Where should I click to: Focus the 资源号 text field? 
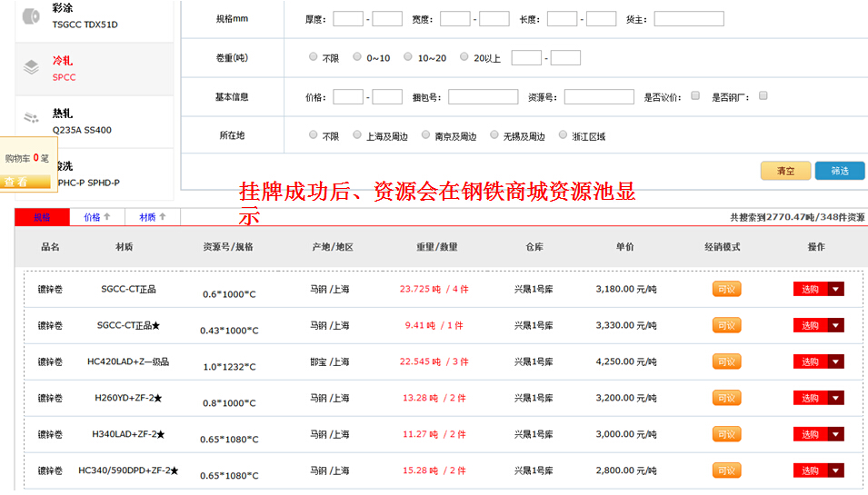pos(598,96)
